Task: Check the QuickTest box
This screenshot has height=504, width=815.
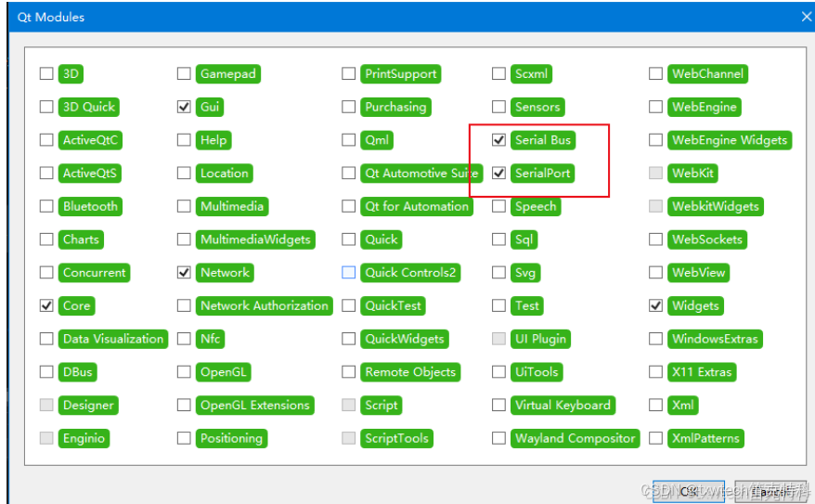Action: pos(348,305)
